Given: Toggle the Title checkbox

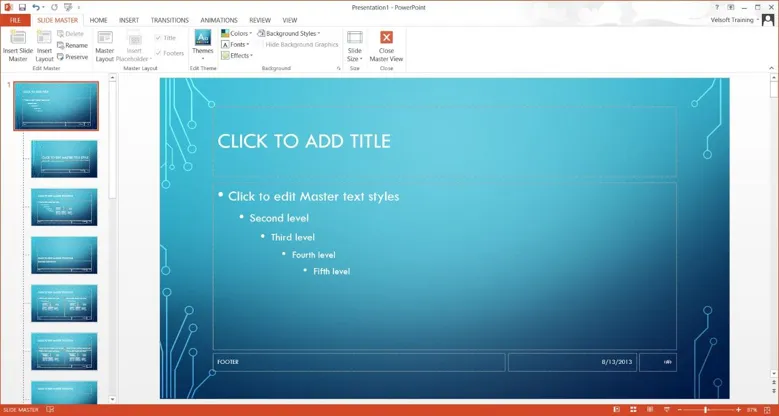Looking at the screenshot, I should [165, 38].
